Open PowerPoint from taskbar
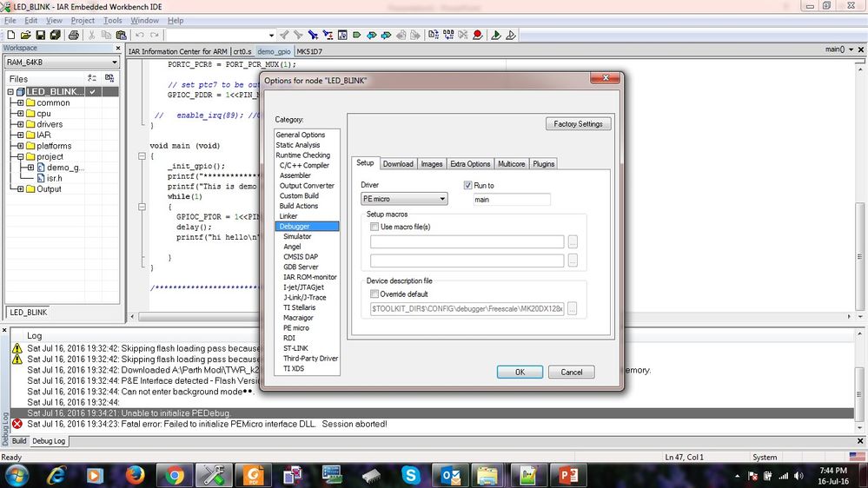This screenshot has width=868, height=488. point(568,475)
